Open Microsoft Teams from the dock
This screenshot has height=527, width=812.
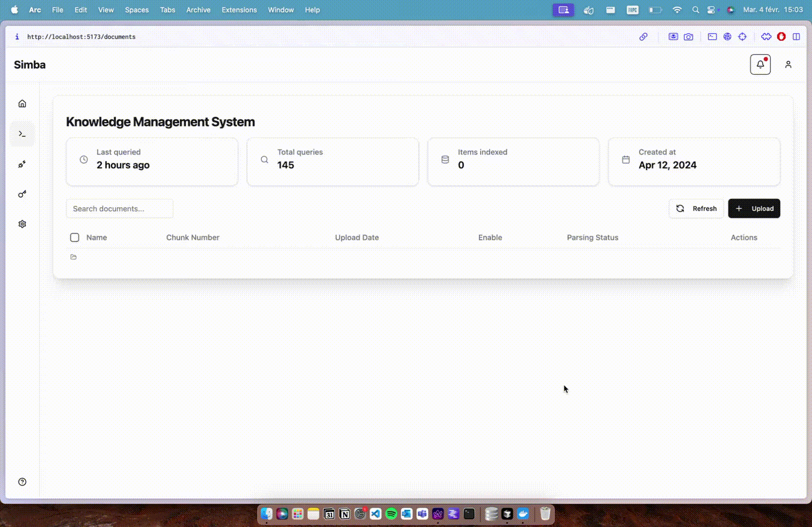[x=422, y=514]
